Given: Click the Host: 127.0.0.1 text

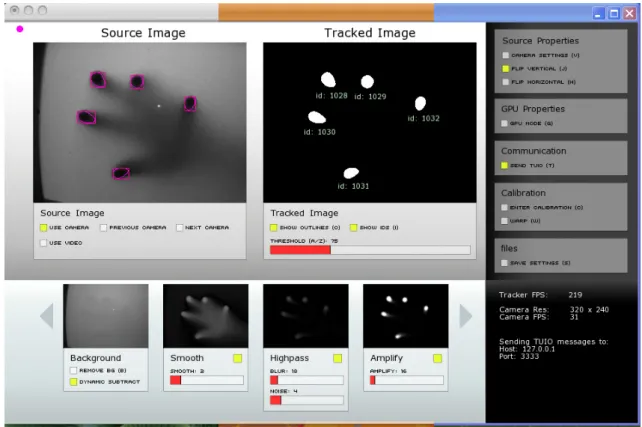Looking at the screenshot, I should point(527,349).
